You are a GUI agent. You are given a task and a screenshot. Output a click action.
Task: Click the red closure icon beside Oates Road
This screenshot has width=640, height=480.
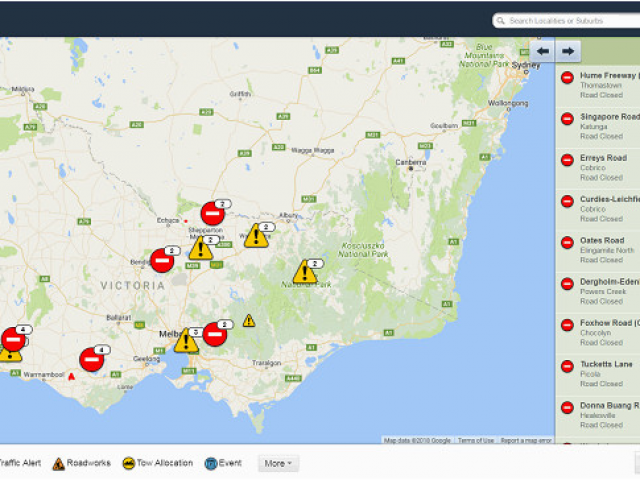coord(567,242)
